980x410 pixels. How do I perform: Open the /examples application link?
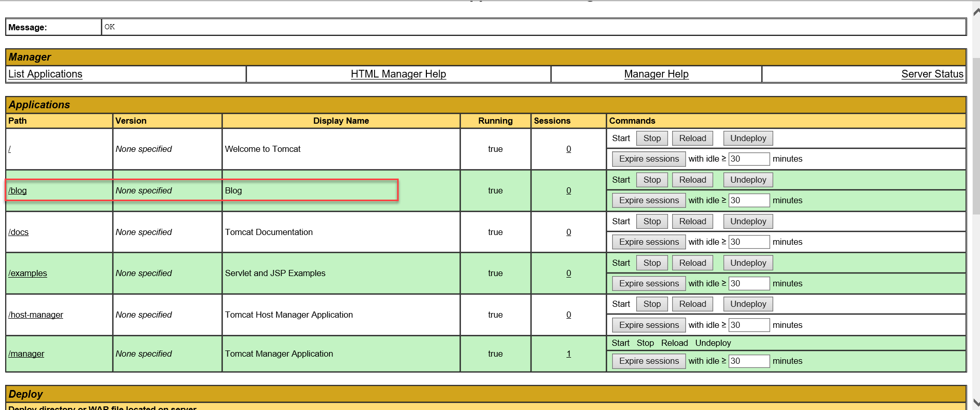pyautogui.click(x=28, y=274)
